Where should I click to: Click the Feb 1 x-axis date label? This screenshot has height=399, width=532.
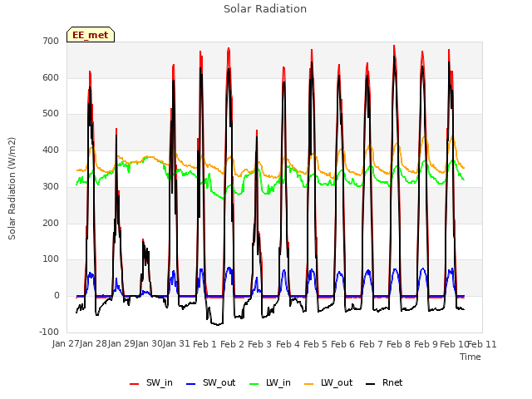click(204, 344)
